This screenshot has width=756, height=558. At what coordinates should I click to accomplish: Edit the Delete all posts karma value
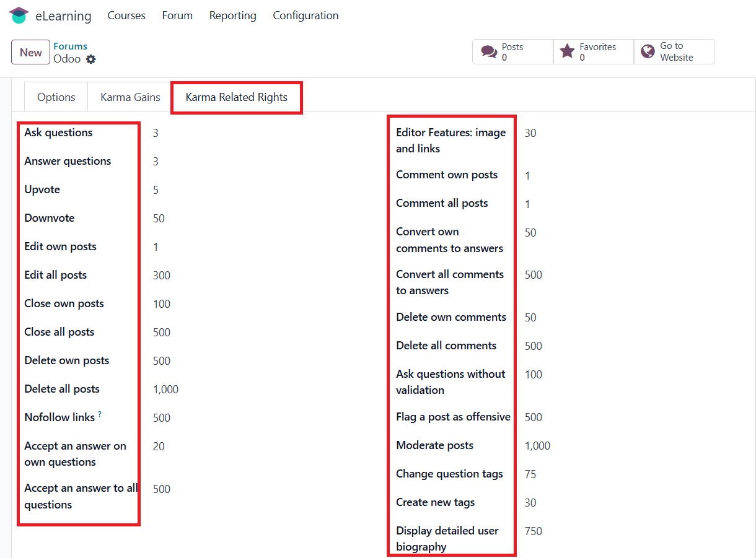point(260,390)
